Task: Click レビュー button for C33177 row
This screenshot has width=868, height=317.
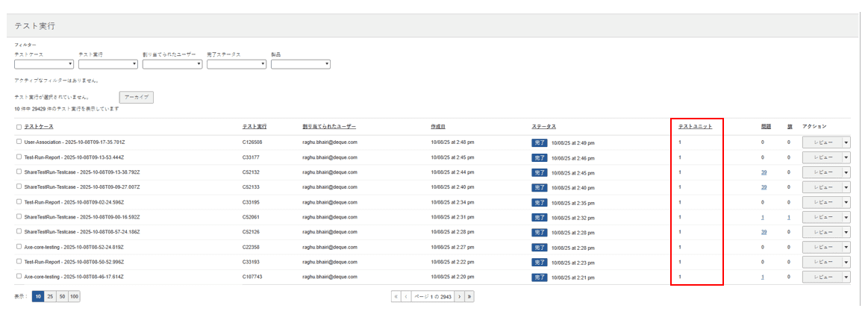Action: (822, 157)
